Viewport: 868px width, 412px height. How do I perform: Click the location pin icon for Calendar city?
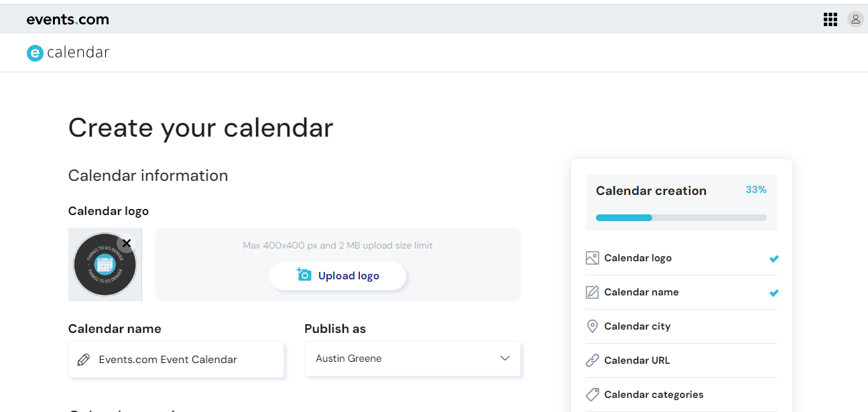tap(592, 326)
